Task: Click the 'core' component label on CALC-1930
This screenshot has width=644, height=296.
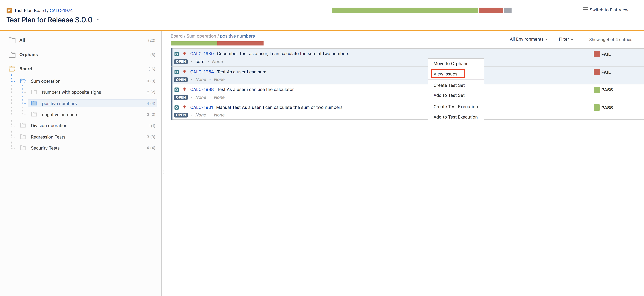Action: 200,62
